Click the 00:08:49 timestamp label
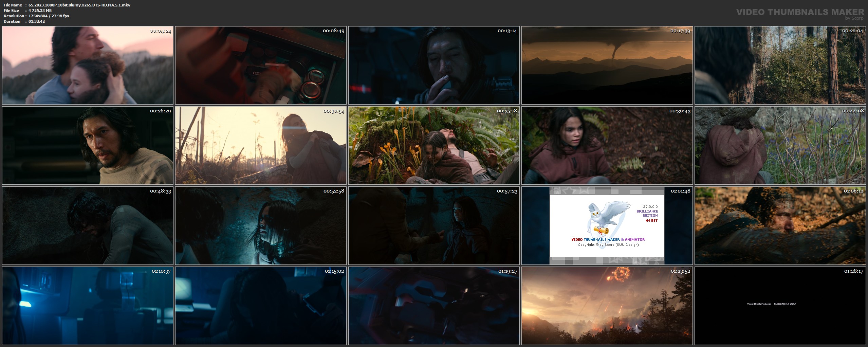The width and height of the screenshot is (868, 347). pos(333,31)
